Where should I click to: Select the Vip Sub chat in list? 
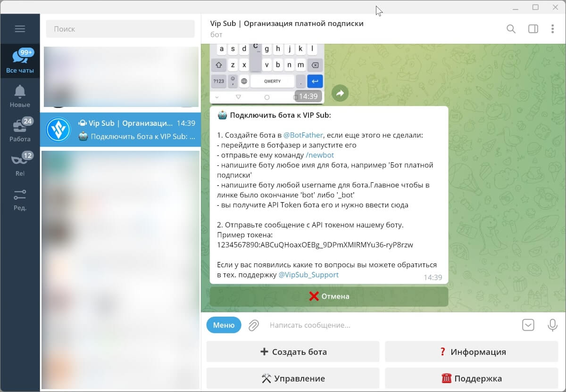(120, 130)
